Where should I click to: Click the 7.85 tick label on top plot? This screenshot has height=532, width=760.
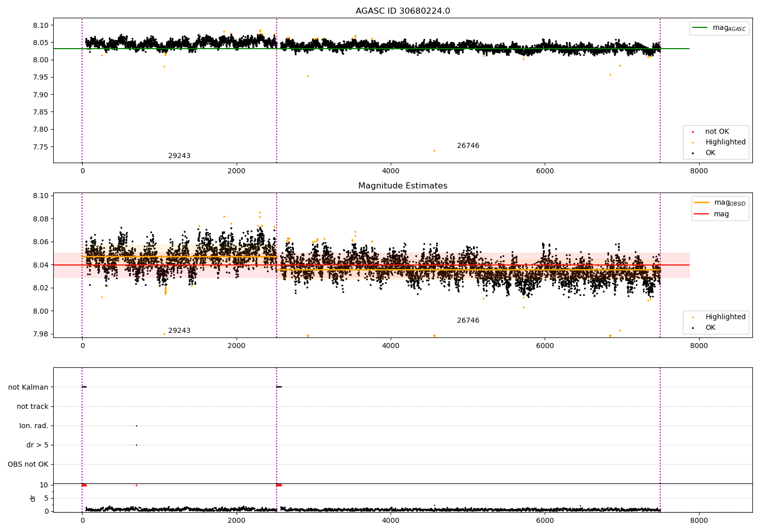(x=40, y=112)
